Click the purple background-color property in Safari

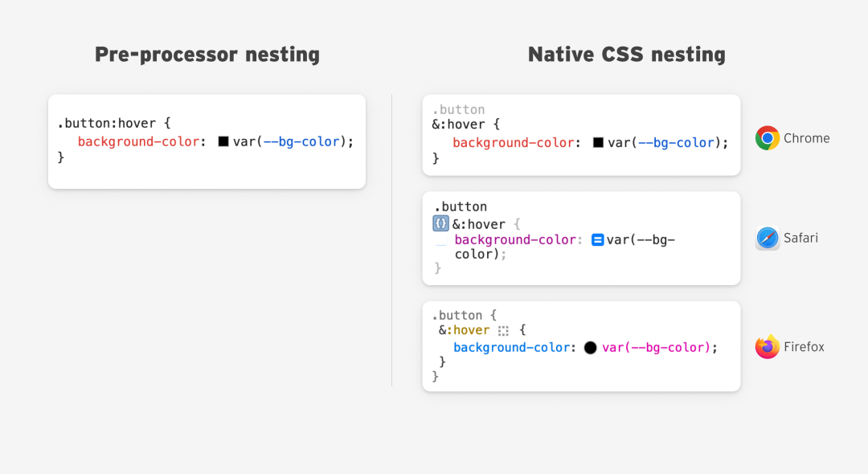coord(515,239)
